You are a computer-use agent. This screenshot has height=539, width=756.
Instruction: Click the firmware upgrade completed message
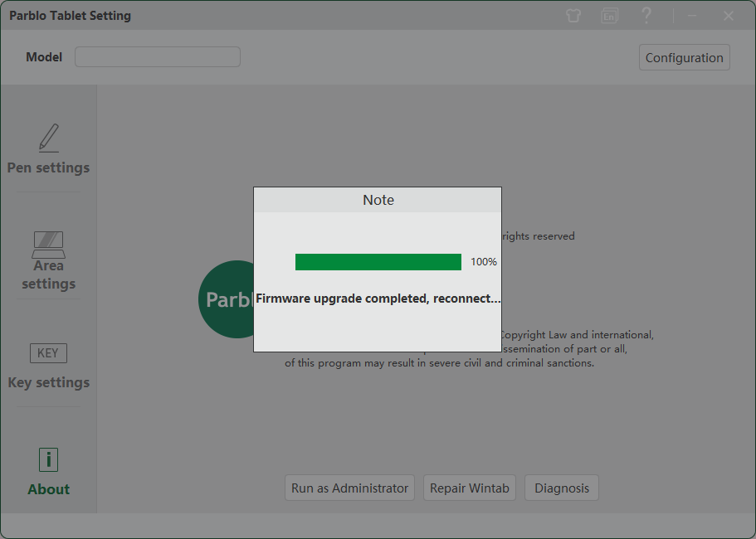pos(378,299)
